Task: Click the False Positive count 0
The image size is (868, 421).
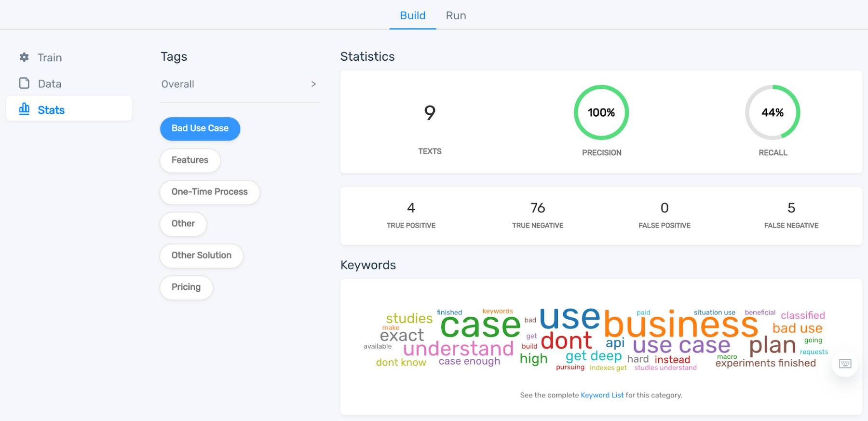Action: point(665,208)
